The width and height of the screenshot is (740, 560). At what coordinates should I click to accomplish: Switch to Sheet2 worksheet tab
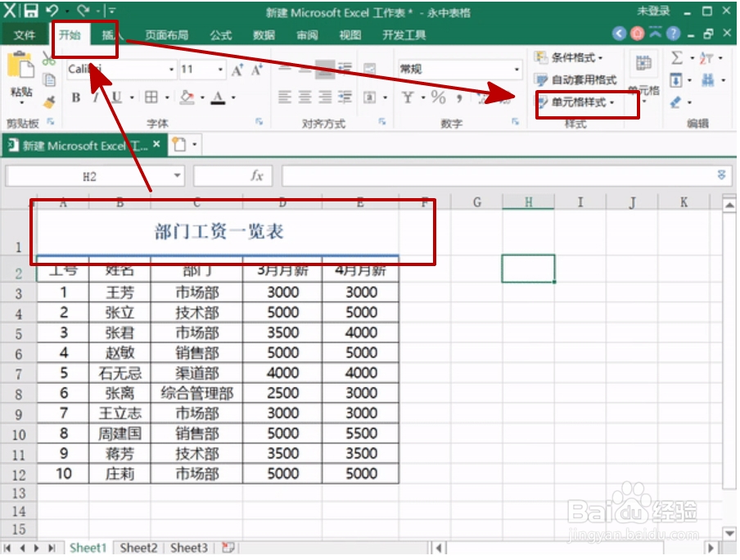[137, 549]
